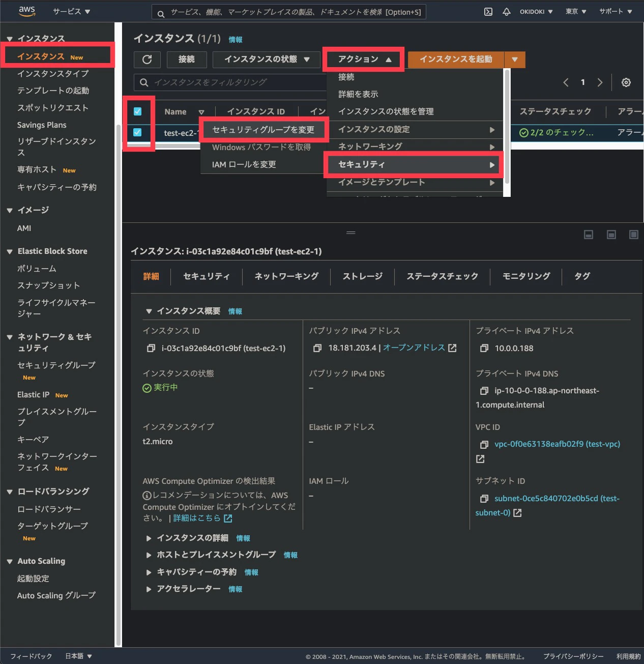Open the arrow next to インスタンスを起動
The height and width of the screenshot is (664, 644).
pyautogui.click(x=515, y=60)
